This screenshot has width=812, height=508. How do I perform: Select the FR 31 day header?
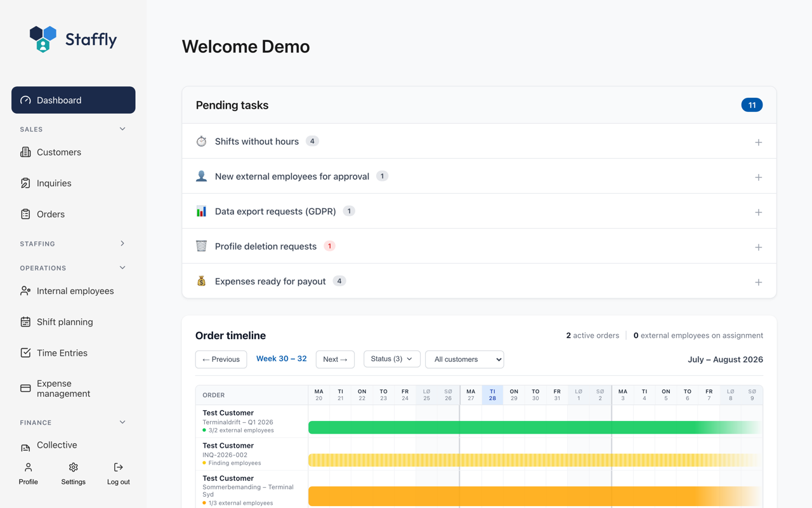click(x=557, y=395)
